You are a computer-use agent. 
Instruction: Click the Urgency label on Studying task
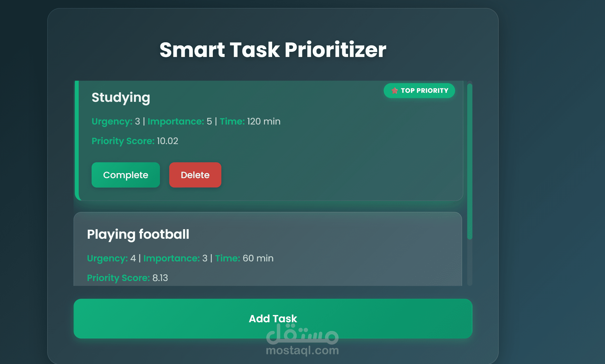112,121
